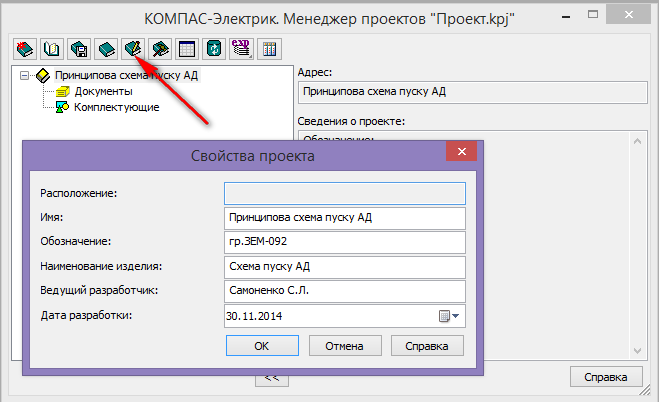Image resolution: width=659 pixels, height=402 pixels.
Task: Click the Отмена button
Action: (345, 346)
